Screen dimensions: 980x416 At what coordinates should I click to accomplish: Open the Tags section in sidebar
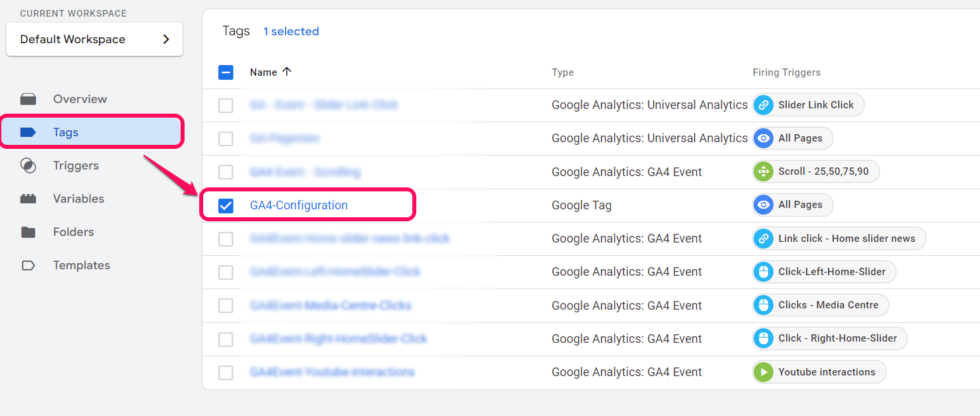tap(66, 132)
